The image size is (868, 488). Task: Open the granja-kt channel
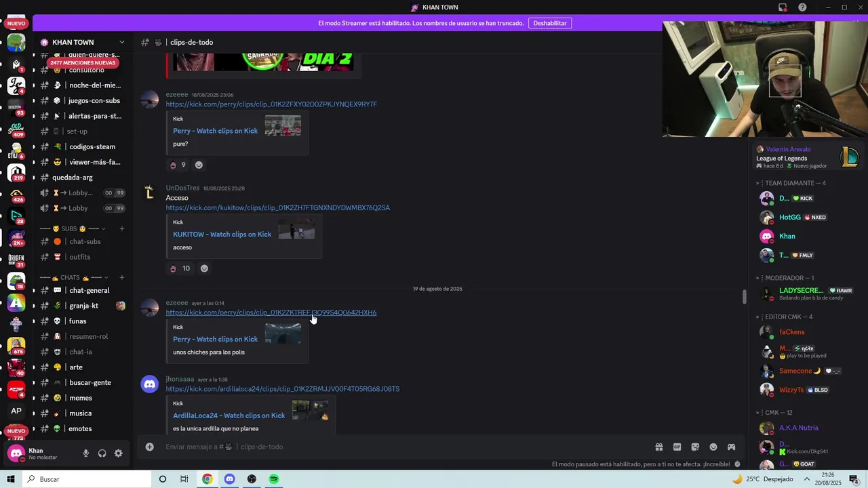click(x=83, y=306)
